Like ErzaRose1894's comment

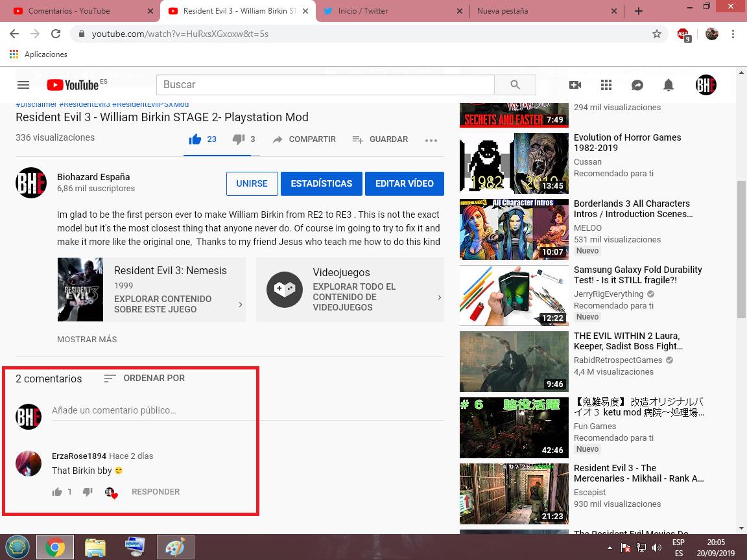(x=57, y=492)
